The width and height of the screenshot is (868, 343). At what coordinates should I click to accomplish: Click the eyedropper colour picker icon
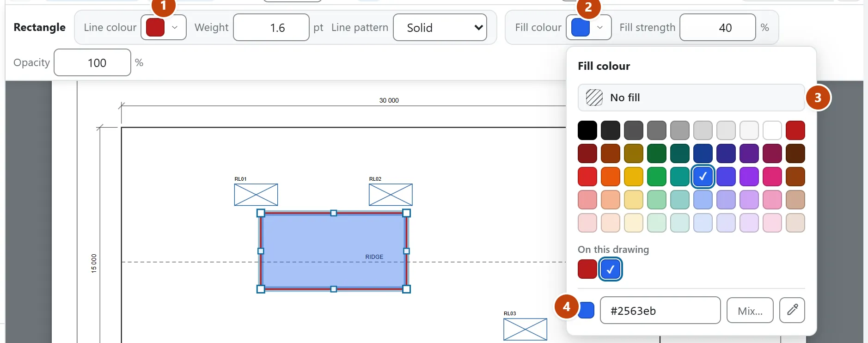tap(792, 310)
